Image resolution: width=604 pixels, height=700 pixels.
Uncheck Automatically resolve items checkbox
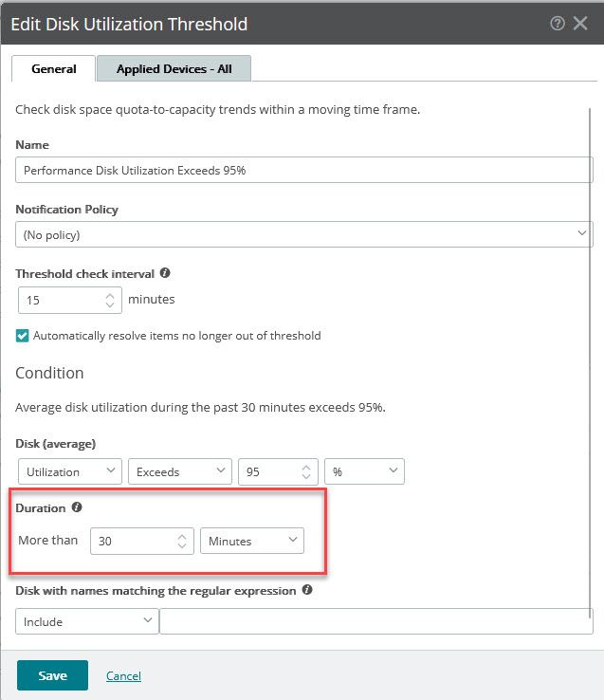(23, 336)
